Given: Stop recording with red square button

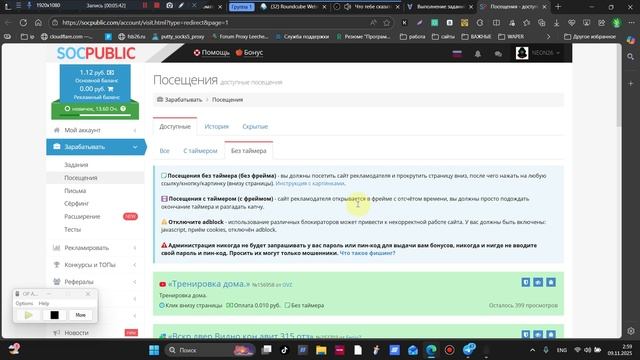Looking at the screenshot, I should [157, 6].
